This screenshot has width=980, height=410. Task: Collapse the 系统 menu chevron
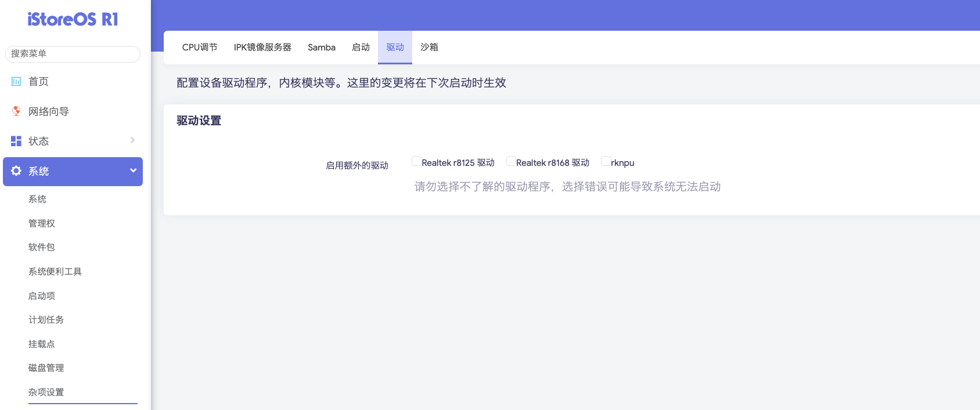pos(133,170)
